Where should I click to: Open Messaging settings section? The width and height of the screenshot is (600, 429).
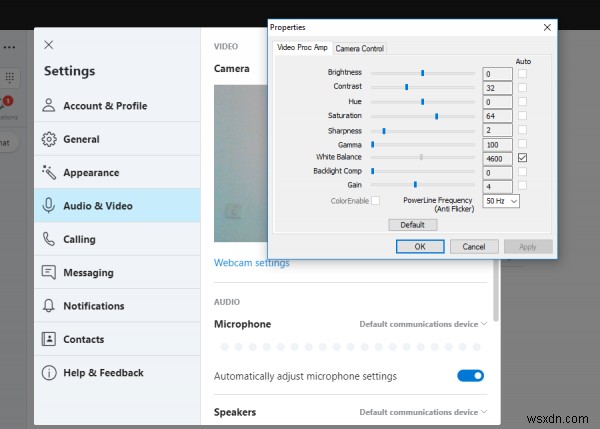tap(117, 272)
